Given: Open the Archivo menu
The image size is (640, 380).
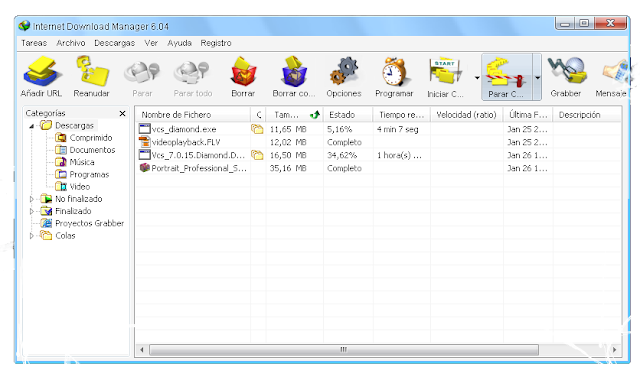Looking at the screenshot, I should 71,43.
